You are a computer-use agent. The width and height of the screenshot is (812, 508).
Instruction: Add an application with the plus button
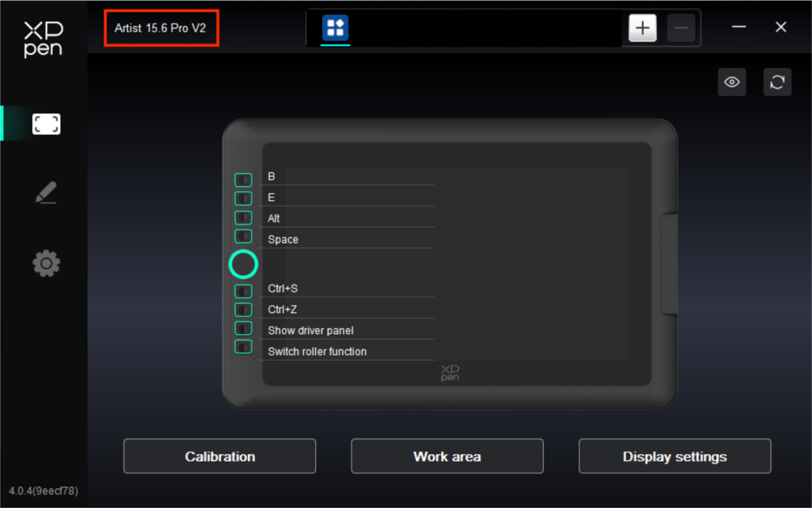click(643, 28)
